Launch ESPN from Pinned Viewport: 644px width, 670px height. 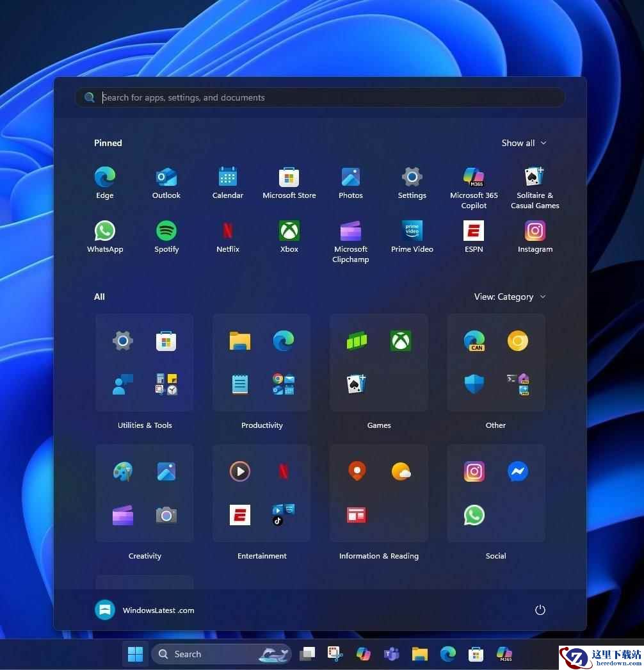click(x=474, y=237)
